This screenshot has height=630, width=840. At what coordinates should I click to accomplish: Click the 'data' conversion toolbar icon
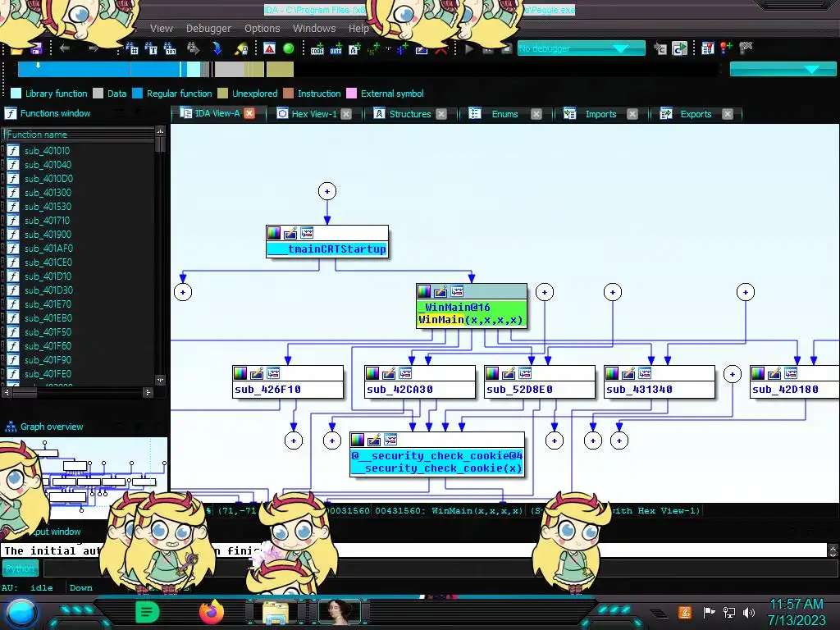tap(336, 49)
